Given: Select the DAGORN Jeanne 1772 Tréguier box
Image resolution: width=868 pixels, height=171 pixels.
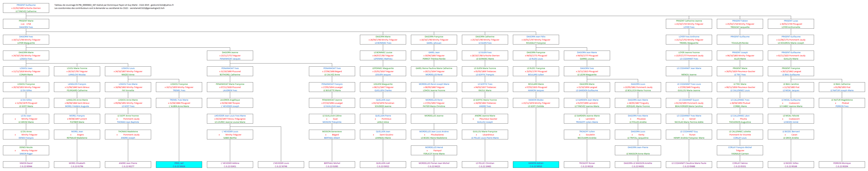Looking at the screenshot, I should pyautogui.click(x=230, y=56).
